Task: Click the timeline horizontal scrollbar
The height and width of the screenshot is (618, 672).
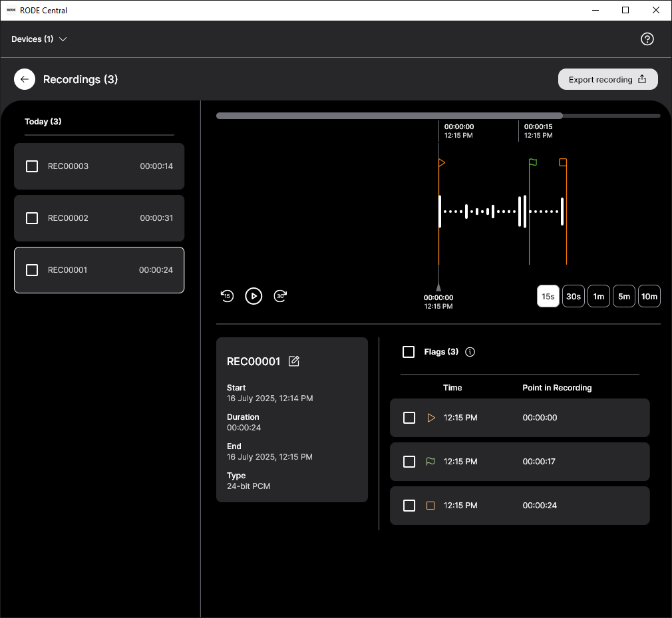Action: [x=389, y=116]
